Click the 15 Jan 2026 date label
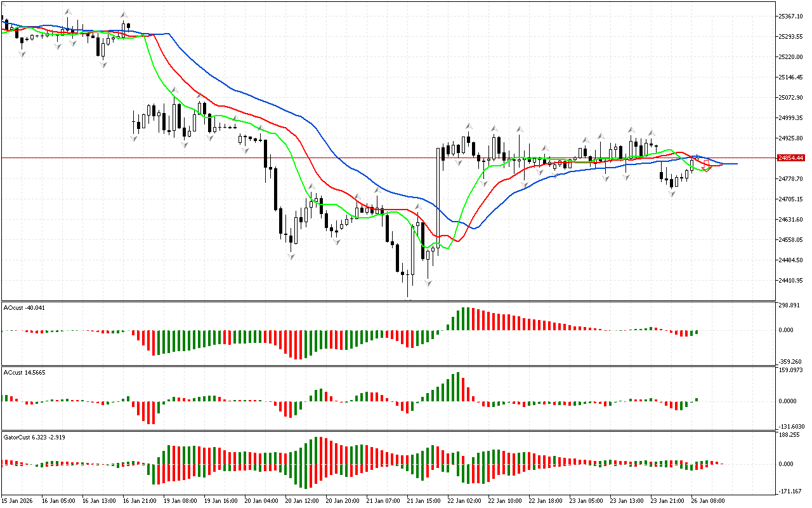 click(x=19, y=500)
